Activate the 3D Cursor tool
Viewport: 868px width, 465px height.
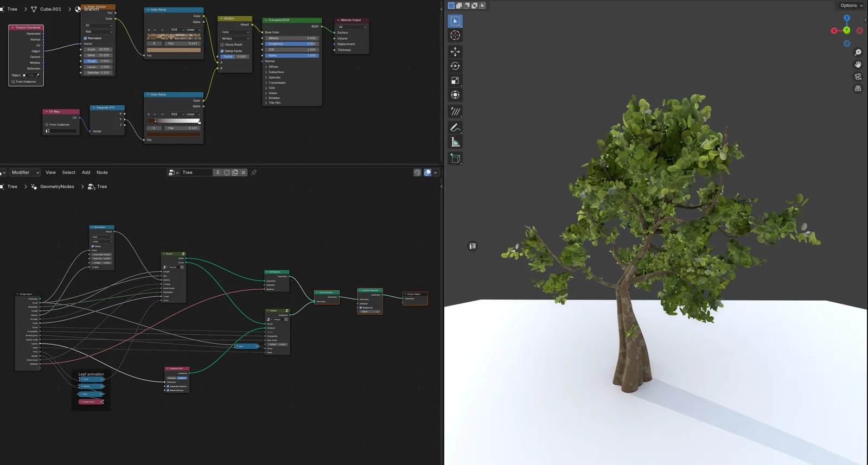point(455,35)
